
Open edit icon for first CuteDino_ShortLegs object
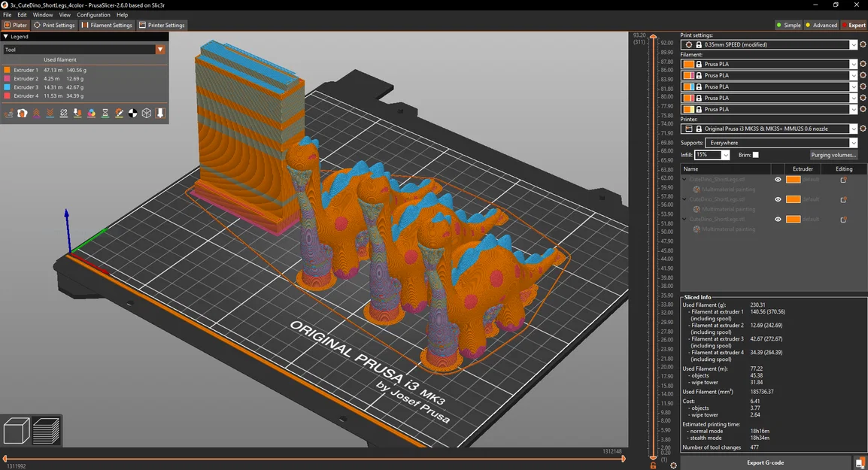pyautogui.click(x=844, y=180)
